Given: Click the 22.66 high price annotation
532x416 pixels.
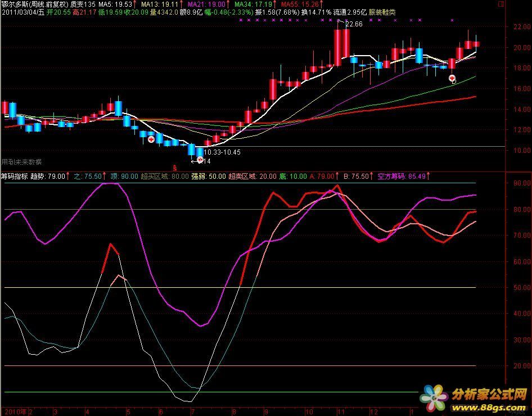Looking at the screenshot, I should [x=354, y=24].
